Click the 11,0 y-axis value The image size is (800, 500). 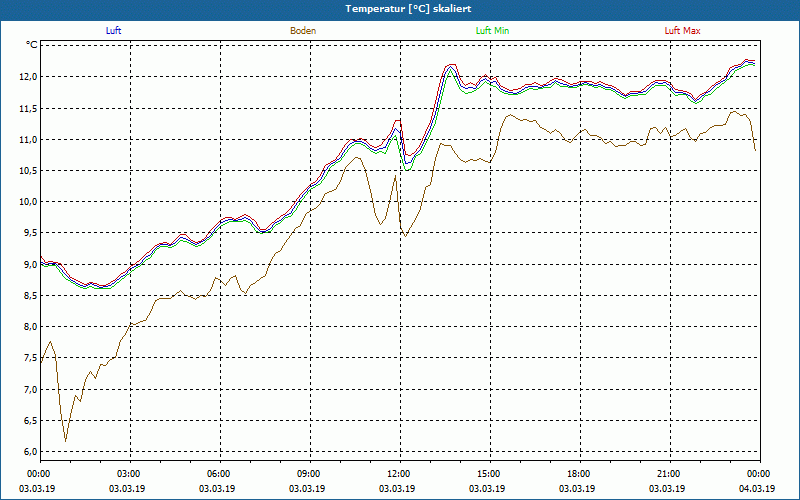[x=29, y=139]
